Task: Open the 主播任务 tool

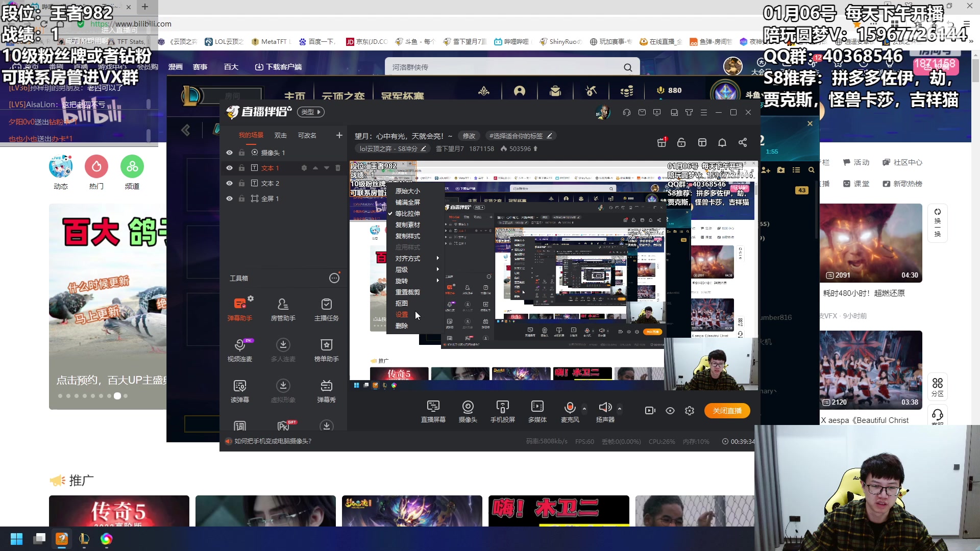Action: pyautogui.click(x=326, y=309)
